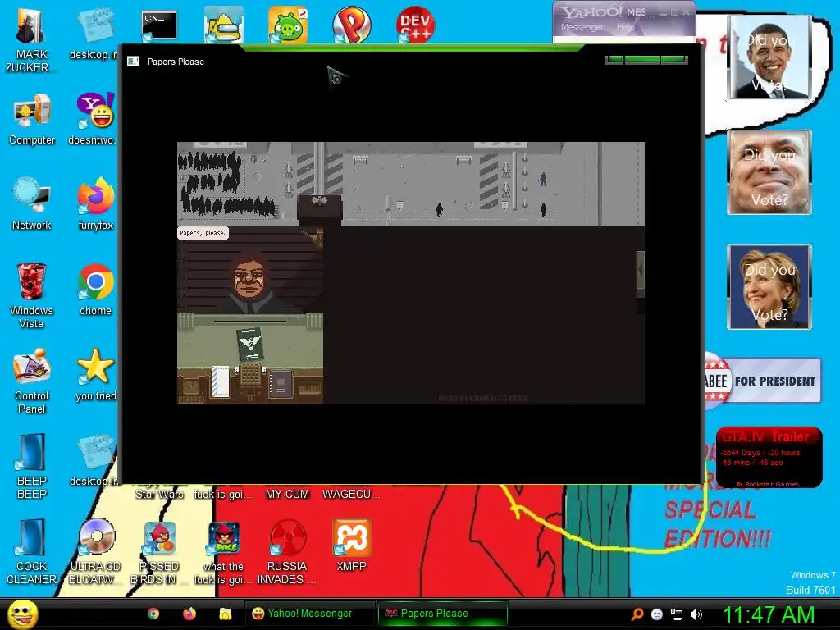Screen dimensions: 840x630
Task: Open the volume speaker tray icon
Action: tap(696, 614)
